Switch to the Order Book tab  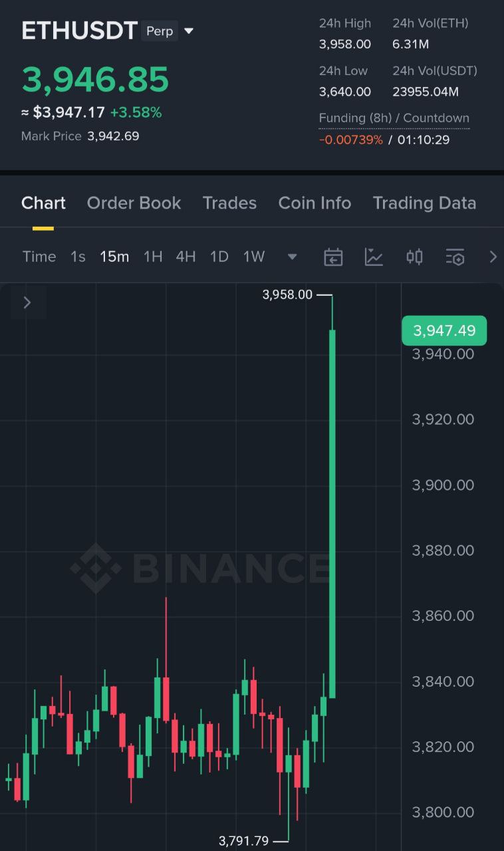[134, 203]
